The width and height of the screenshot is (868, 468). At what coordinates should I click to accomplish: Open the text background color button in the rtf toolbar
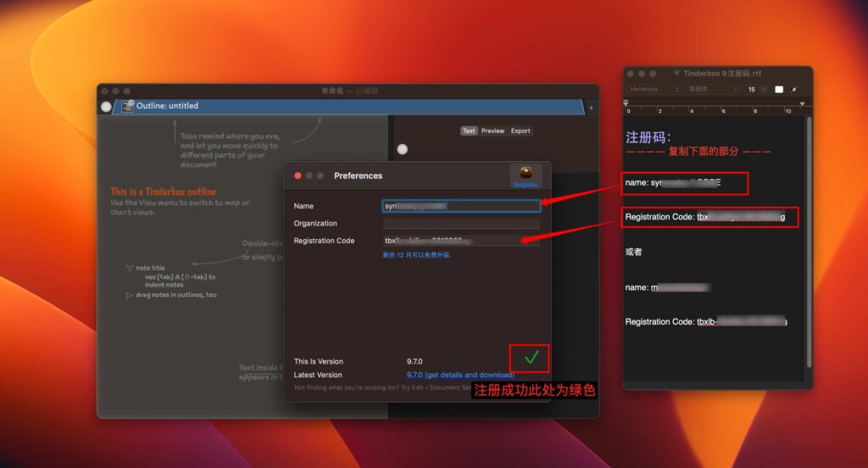click(x=794, y=89)
